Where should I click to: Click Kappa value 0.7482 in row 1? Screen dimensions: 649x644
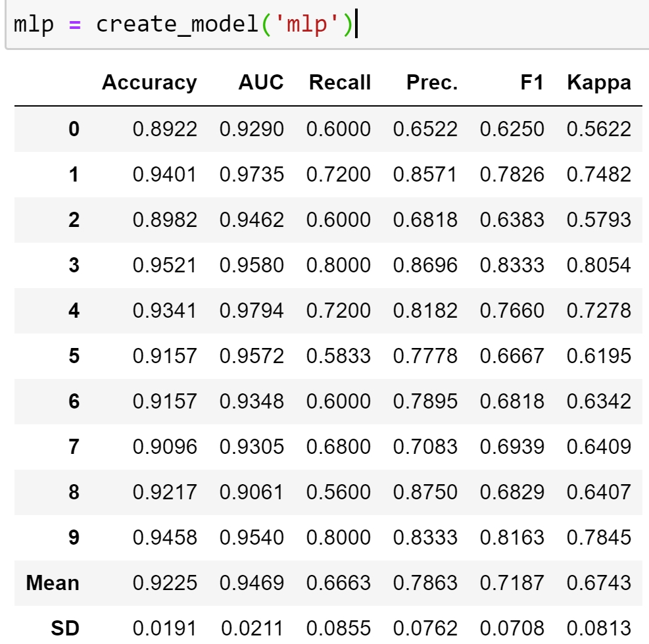598,174
